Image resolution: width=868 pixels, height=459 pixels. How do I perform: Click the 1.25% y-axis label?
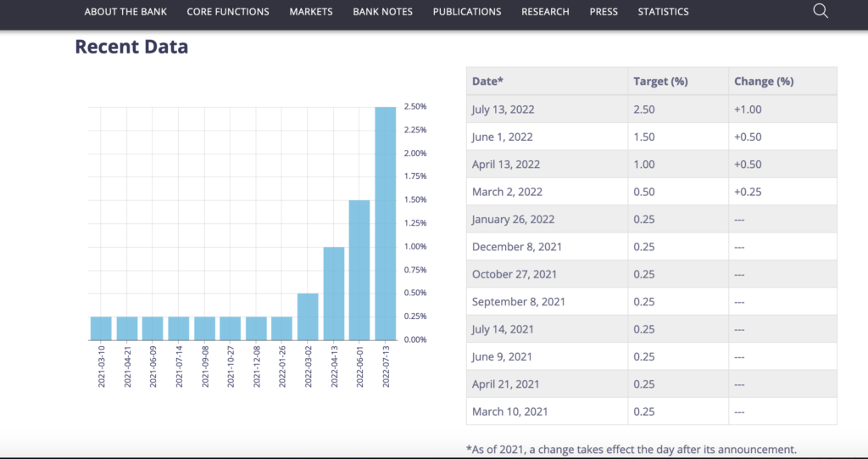415,223
